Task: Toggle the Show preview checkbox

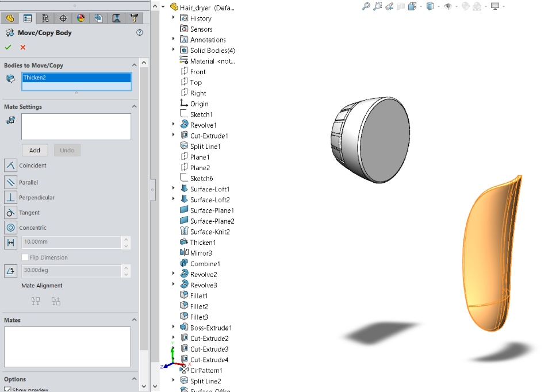Action: tap(7, 390)
